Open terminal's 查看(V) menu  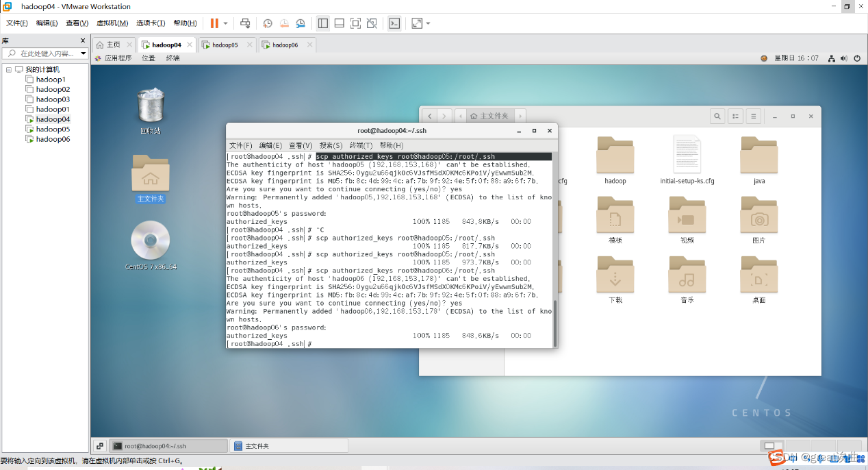[301, 145]
